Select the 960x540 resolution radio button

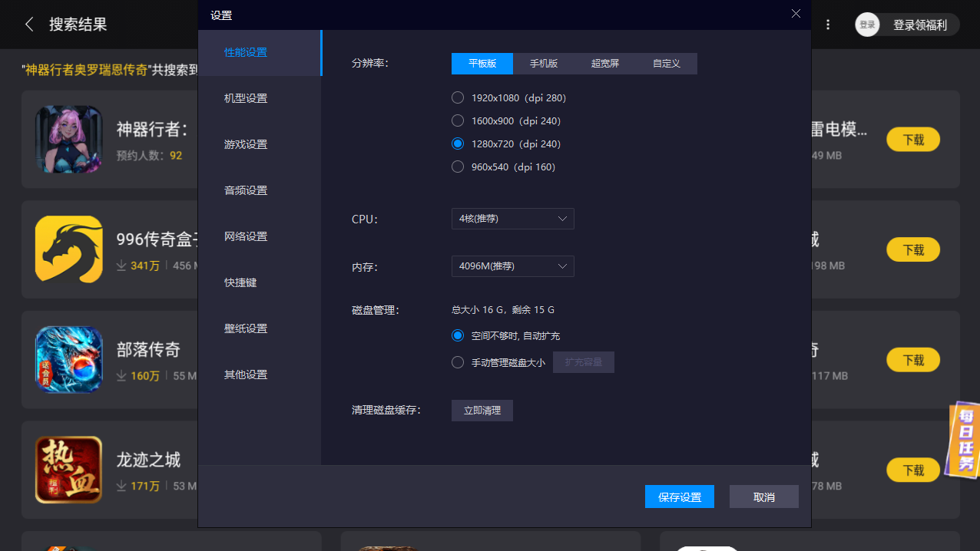[x=458, y=167]
